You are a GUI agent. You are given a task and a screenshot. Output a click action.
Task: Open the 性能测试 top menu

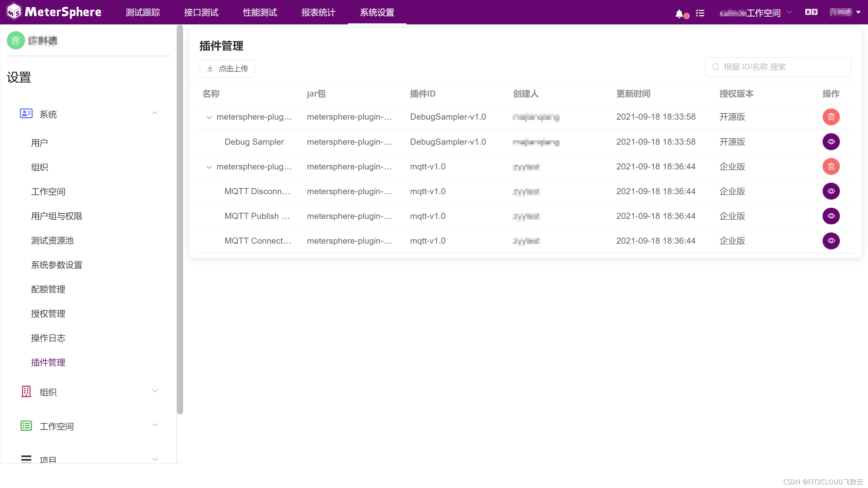pos(260,13)
